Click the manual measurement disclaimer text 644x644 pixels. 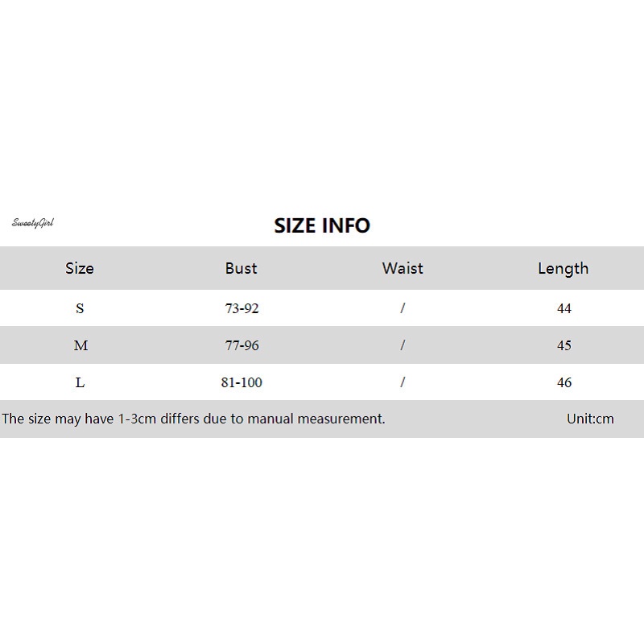point(193,419)
